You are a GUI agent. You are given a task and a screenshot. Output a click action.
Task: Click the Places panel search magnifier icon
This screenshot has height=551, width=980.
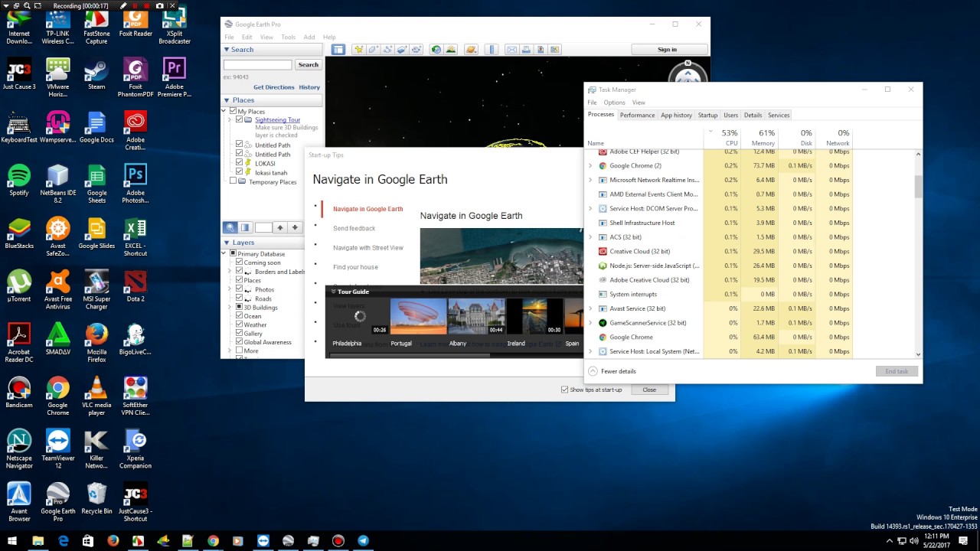pos(230,227)
